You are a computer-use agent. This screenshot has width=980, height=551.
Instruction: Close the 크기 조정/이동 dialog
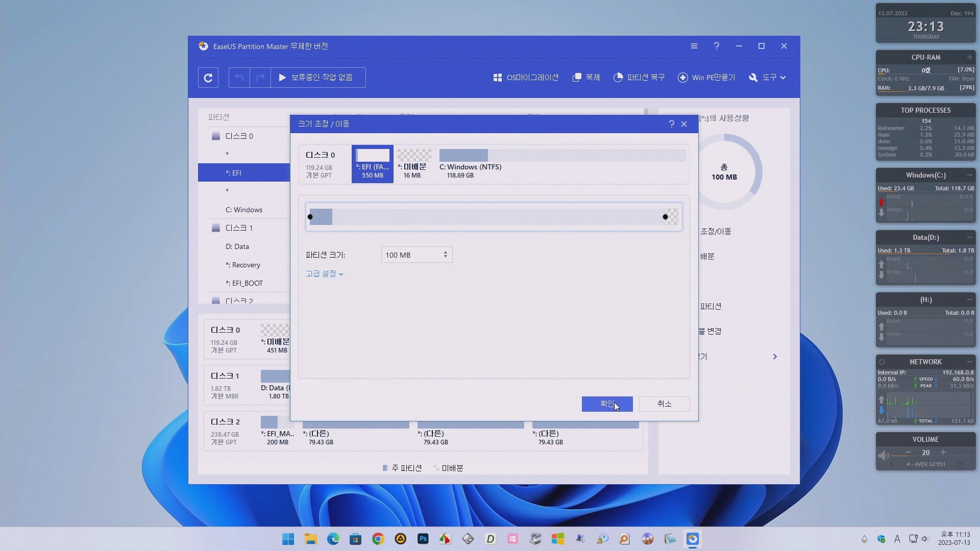[684, 124]
